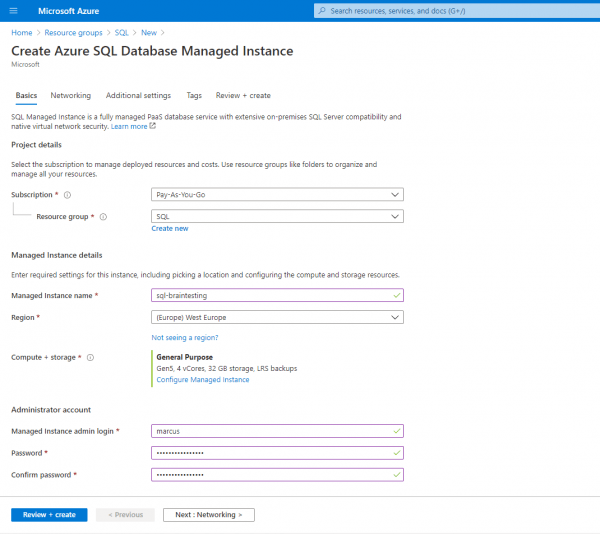Screen dimensions: 600x534
Task: Switch to the Networking tab
Action: click(x=71, y=95)
